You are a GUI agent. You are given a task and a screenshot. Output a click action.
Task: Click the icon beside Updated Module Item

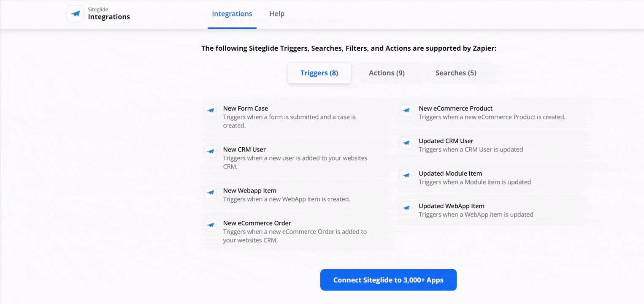pyautogui.click(x=406, y=175)
